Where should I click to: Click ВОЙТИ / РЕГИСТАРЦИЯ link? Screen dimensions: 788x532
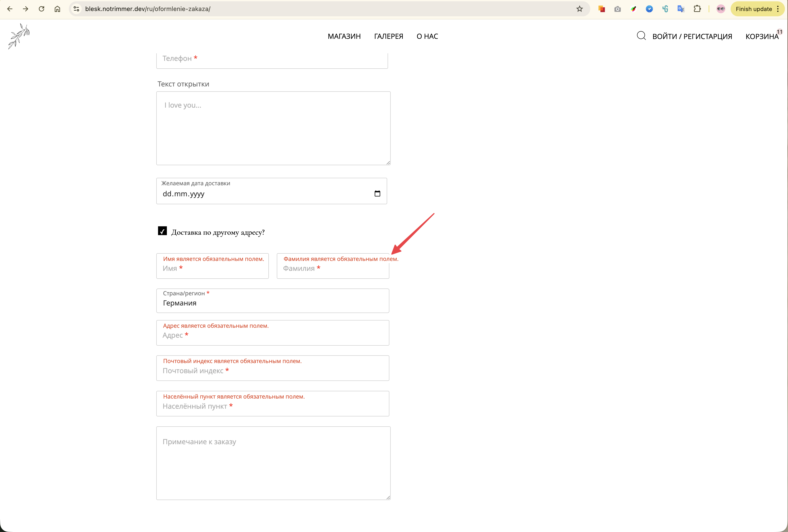(x=692, y=37)
